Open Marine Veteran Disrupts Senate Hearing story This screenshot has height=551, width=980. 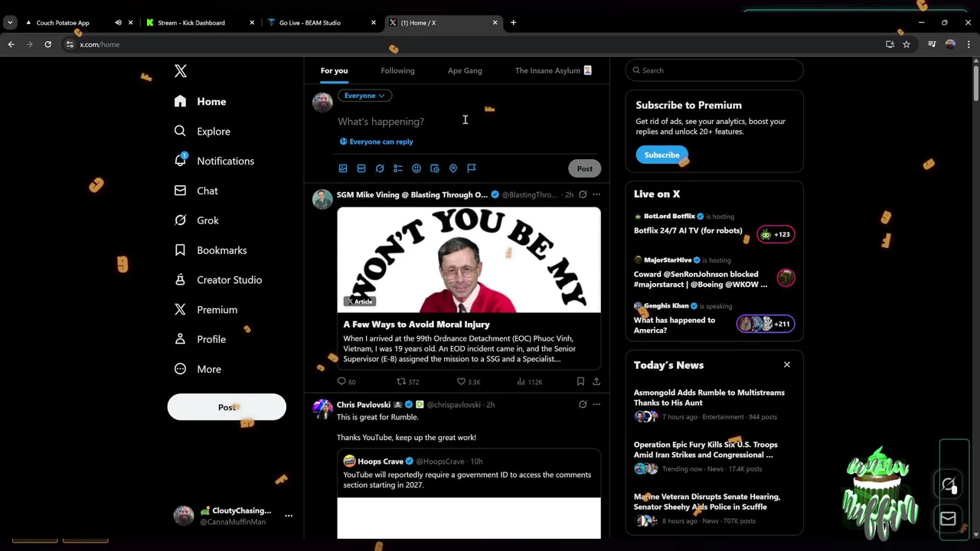[714, 508]
